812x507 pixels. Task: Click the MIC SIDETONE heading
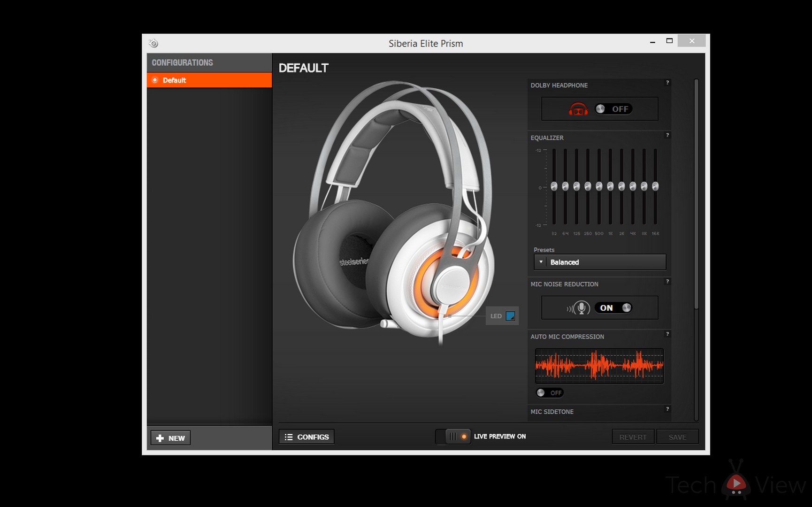(552, 412)
